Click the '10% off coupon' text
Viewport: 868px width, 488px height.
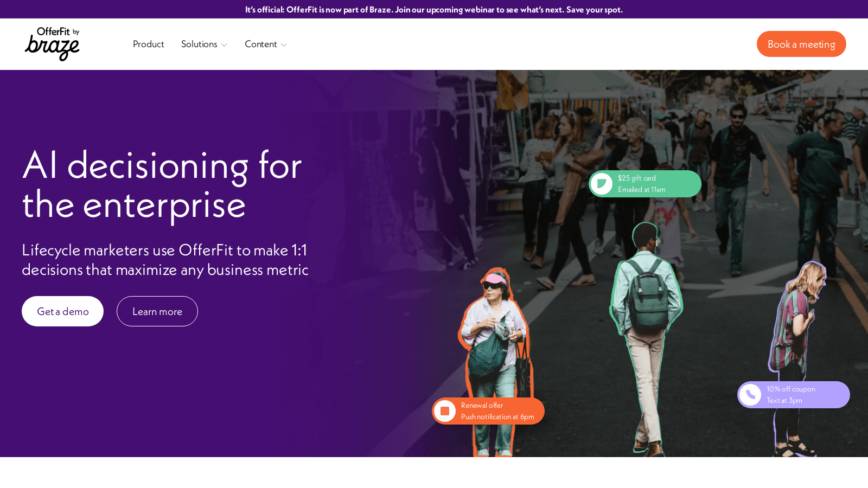point(790,389)
